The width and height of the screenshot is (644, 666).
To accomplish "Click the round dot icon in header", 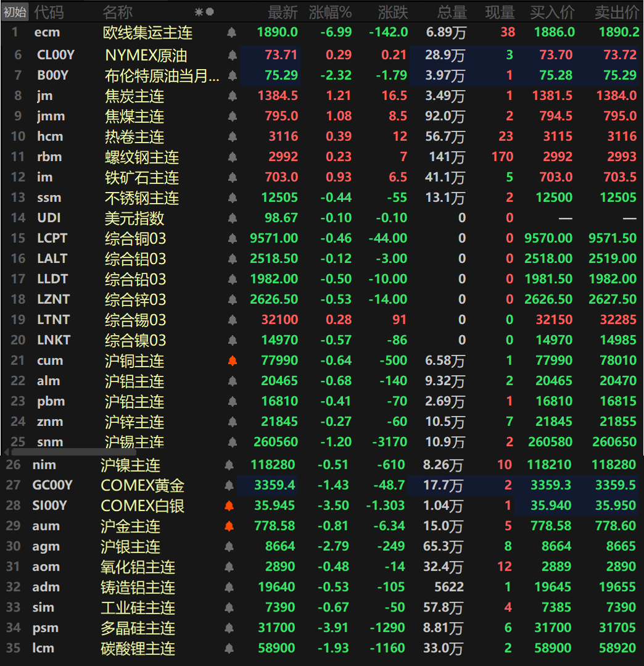I will click(x=210, y=12).
